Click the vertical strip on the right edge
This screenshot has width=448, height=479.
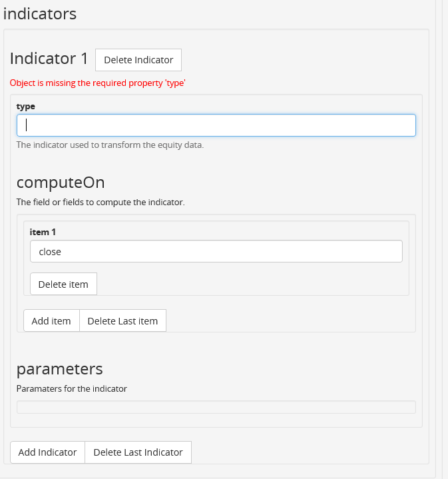point(439,240)
